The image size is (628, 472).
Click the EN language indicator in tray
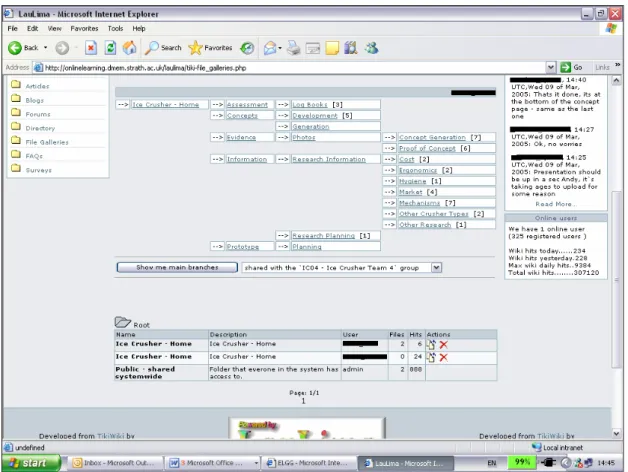coord(491,463)
